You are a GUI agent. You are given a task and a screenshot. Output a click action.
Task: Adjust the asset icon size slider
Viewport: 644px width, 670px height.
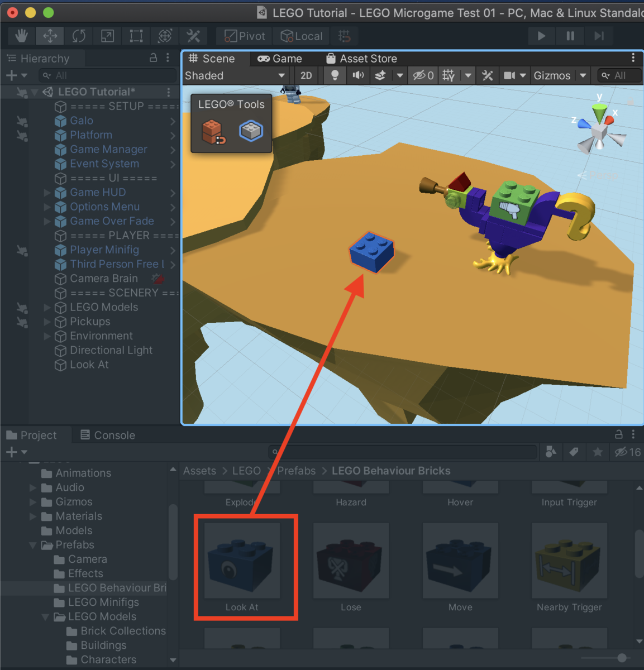(x=622, y=658)
